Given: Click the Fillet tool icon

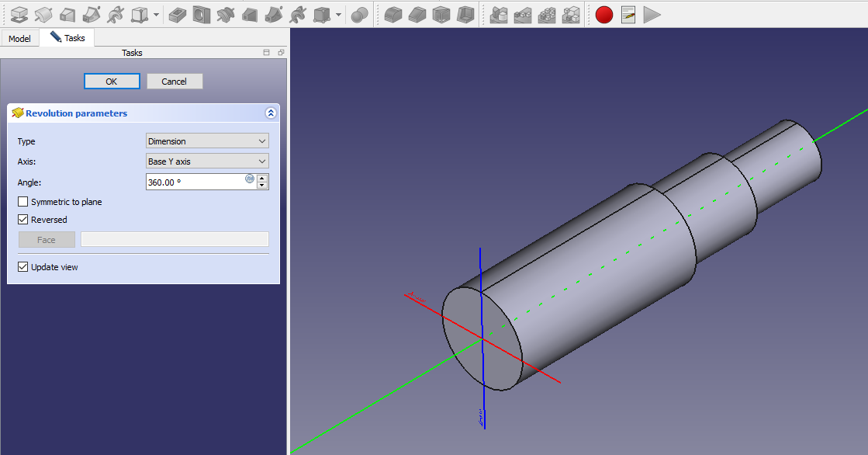Looking at the screenshot, I should [393, 14].
